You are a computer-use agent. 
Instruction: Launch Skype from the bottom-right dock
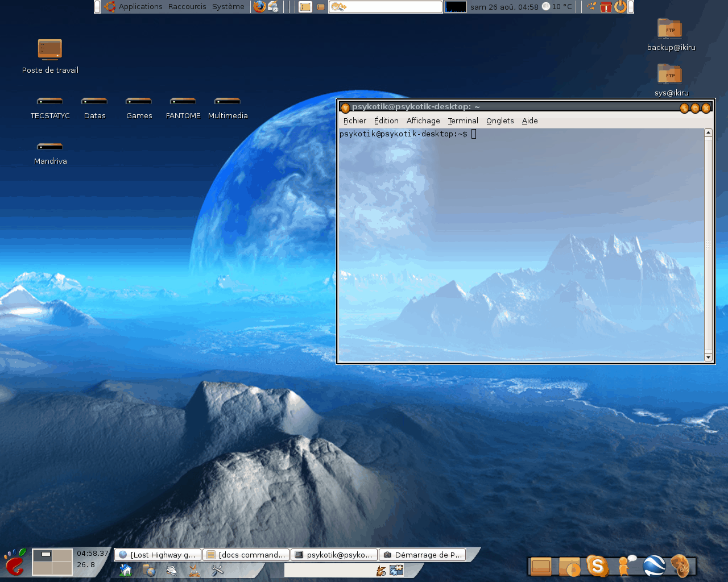(x=598, y=566)
